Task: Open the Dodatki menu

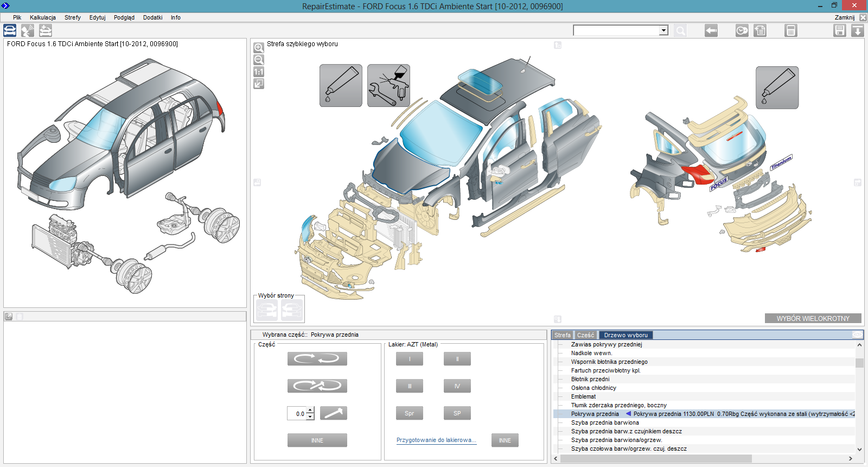Action: click(153, 17)
